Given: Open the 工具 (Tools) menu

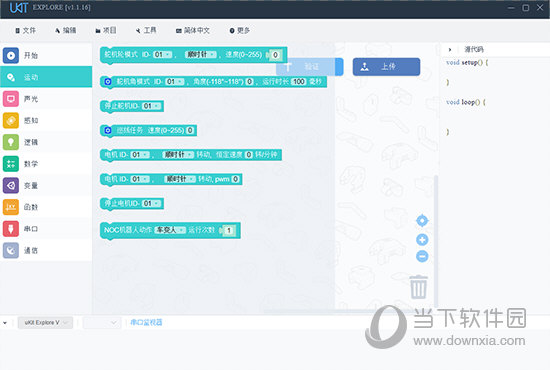Looking at the screenshot, I should coord(146,31).
